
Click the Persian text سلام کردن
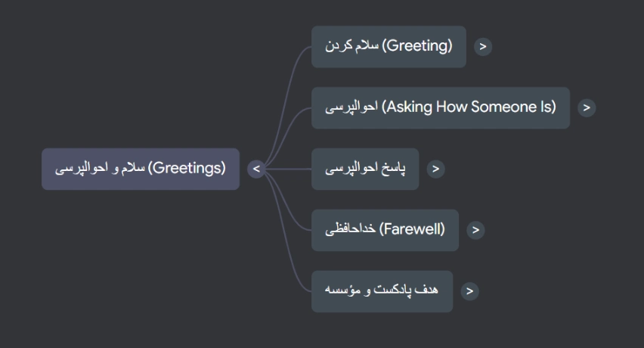(x=351, y=46)
